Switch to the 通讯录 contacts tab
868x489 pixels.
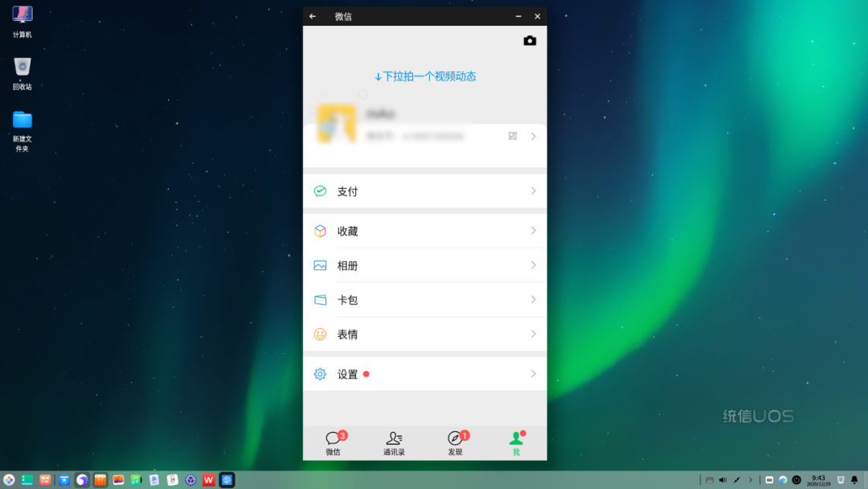394,443
